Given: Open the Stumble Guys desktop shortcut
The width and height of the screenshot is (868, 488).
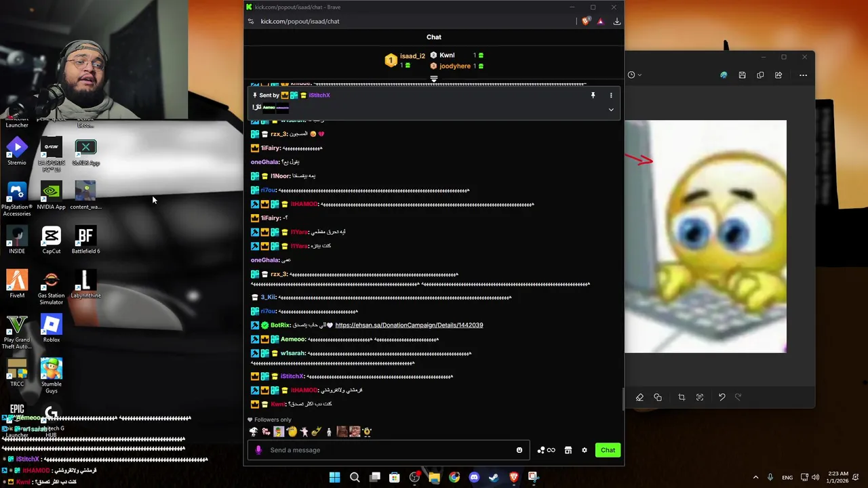Looking at the screenshot, I should (52, 376).
